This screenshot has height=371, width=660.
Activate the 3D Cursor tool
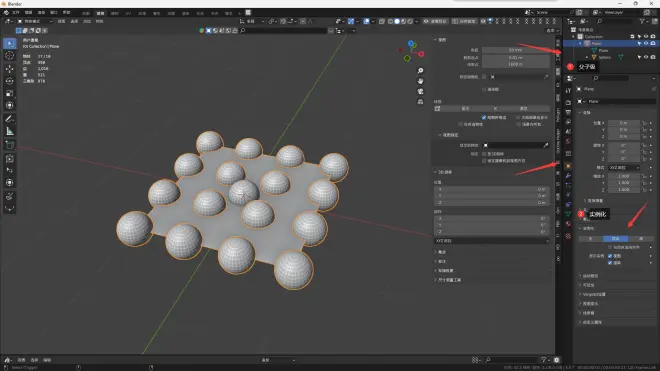click(x=9, y=56)
